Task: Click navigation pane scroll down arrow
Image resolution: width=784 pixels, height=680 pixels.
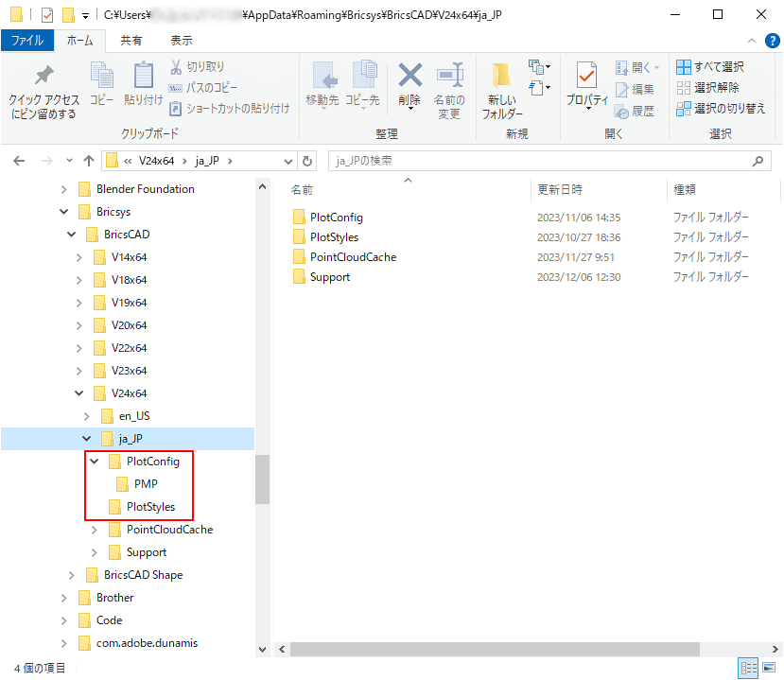Action: (x=263, y=650)
